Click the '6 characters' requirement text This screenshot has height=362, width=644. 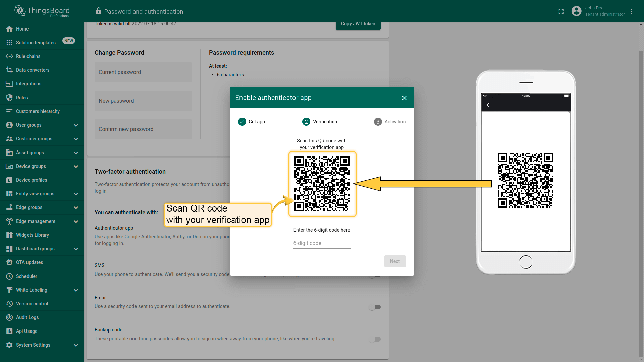[x=230, y=75]
